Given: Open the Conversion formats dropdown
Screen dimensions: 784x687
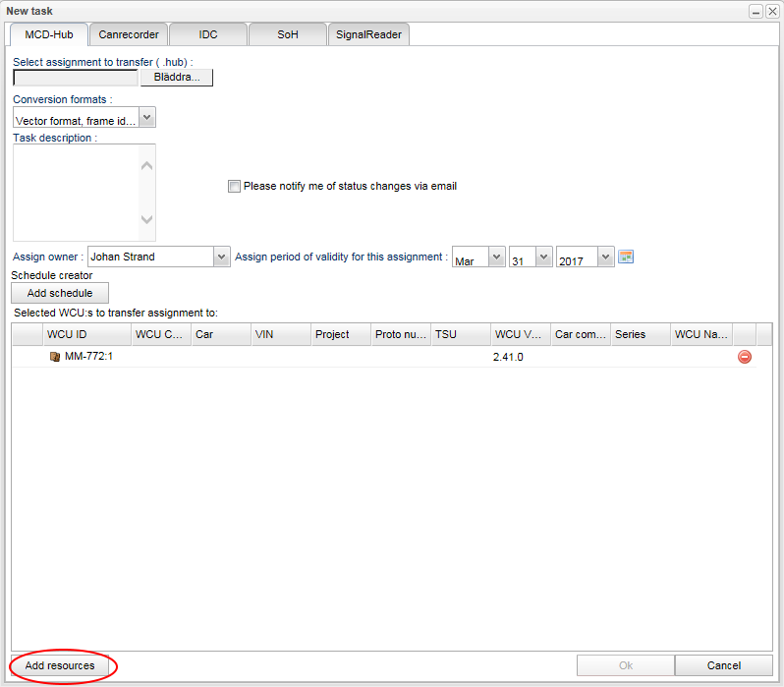Looking at the screenshot, I should 146,118.
